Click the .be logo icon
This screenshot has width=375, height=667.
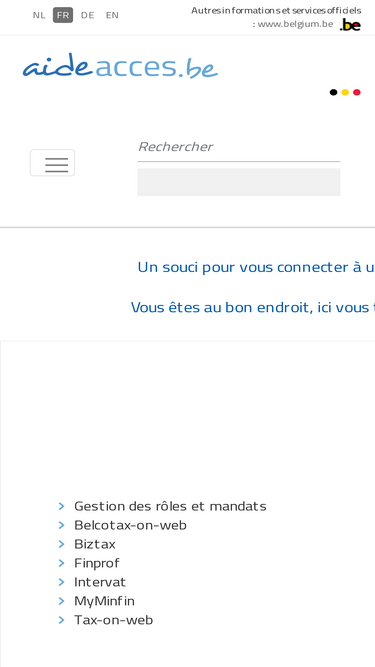pyautogui.click(x=350, y=25)
